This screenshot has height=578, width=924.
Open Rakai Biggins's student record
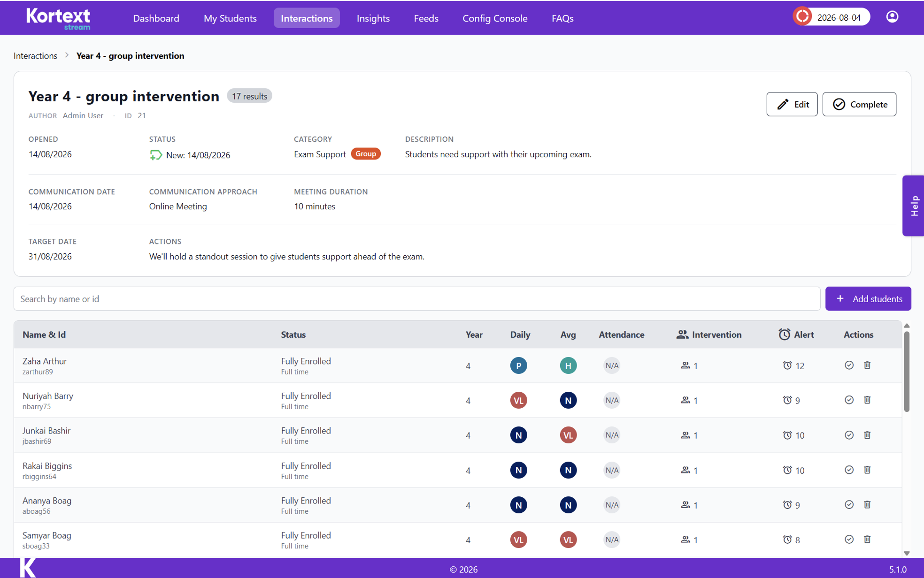point(47,465)
